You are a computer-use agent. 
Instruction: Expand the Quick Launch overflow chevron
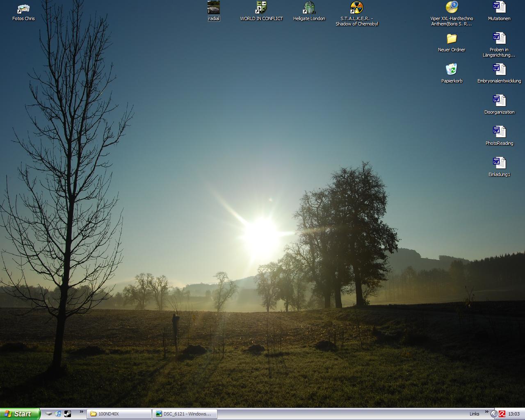click(81, 412)
